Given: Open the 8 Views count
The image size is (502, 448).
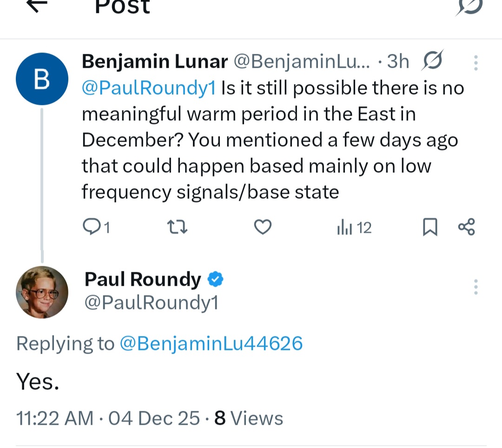Looking at the screenshot, I should click(248, 418).
